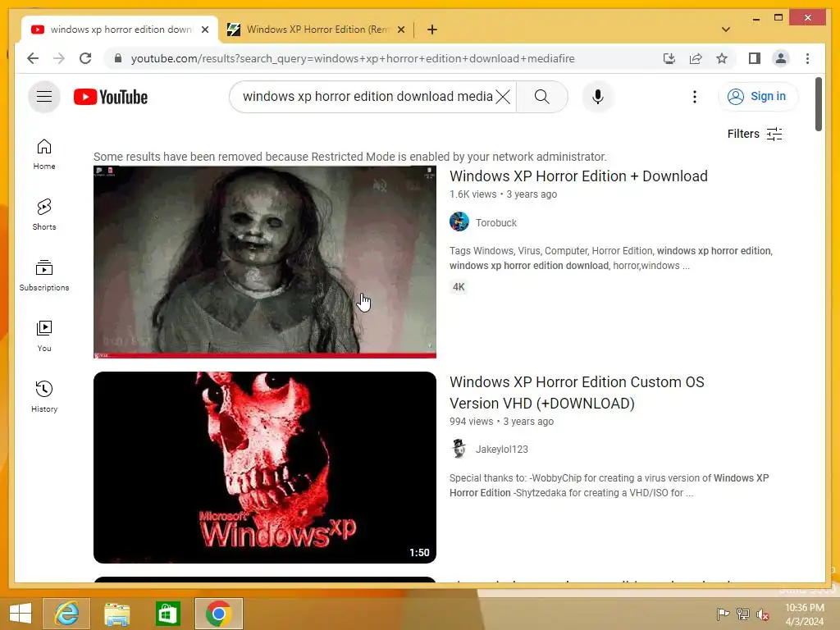Image resolution: width=840 pixels, height=630 pixels.
Task: Expand the tab search chevron
Action: 725,30
